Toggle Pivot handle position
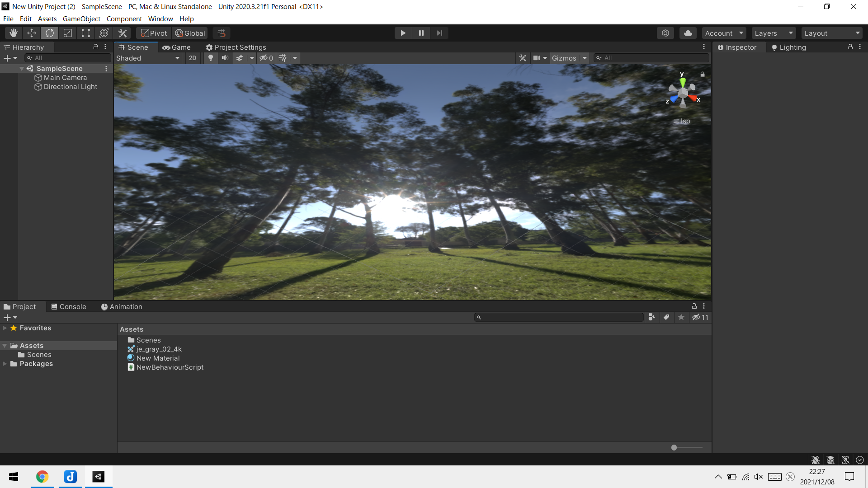Viewport: 868px width, 488px height. click(x=154, y=33)
